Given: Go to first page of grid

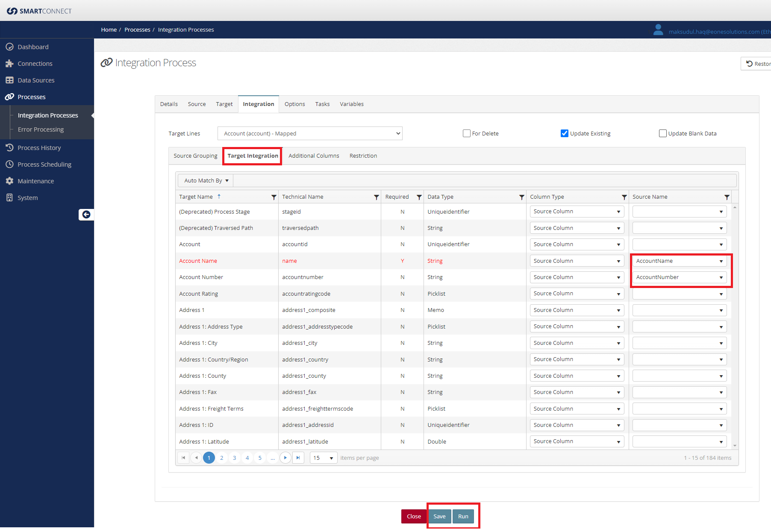Looking at the screenshot, I should (183, 458).
